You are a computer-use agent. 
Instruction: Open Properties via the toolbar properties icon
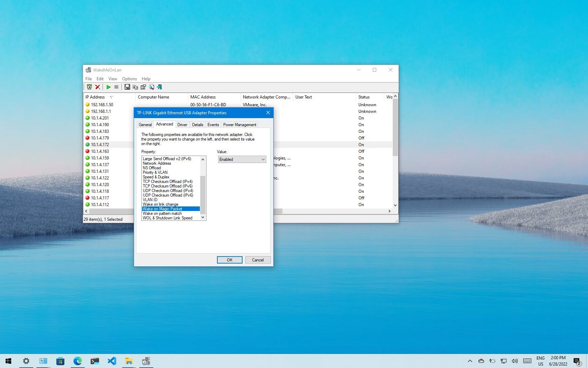tap(144, 87)
